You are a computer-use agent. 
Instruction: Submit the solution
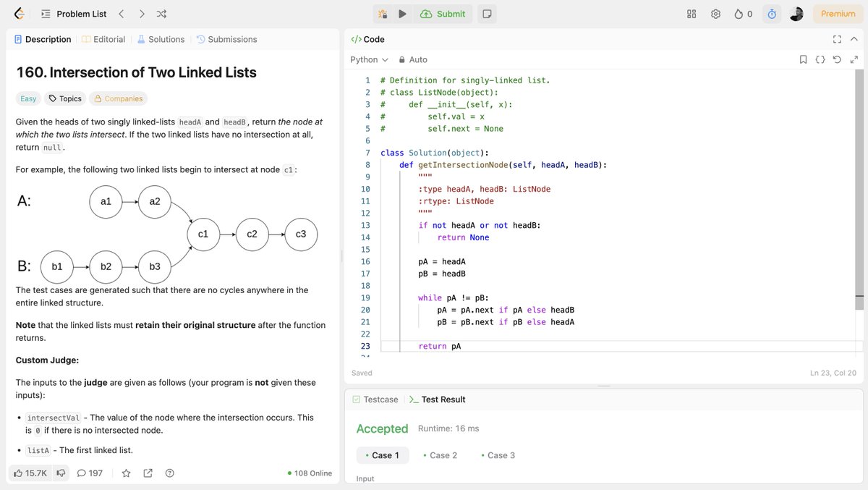click(443, 14)
